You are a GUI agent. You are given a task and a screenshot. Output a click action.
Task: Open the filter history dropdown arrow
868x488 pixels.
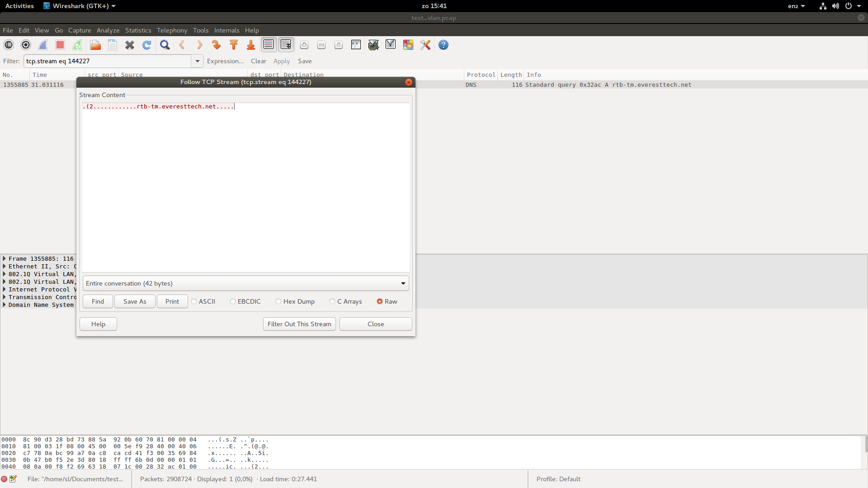click(197, 61)
